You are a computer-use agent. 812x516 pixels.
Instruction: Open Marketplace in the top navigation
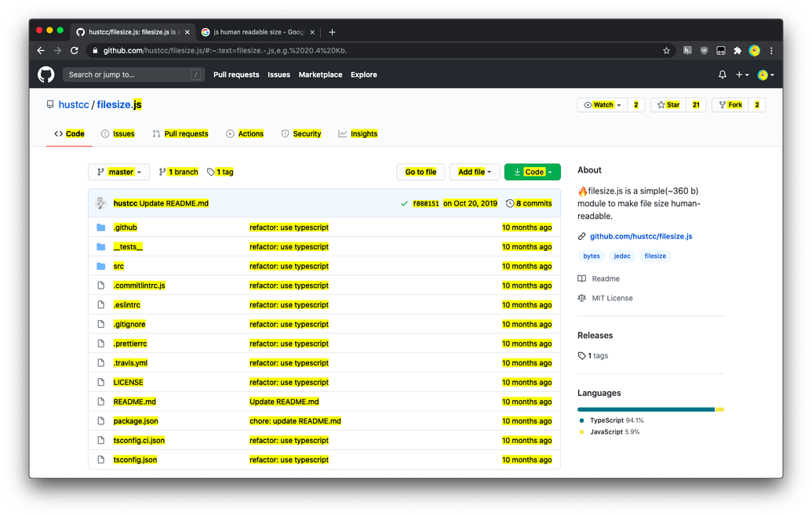click(x=320, y=74)
